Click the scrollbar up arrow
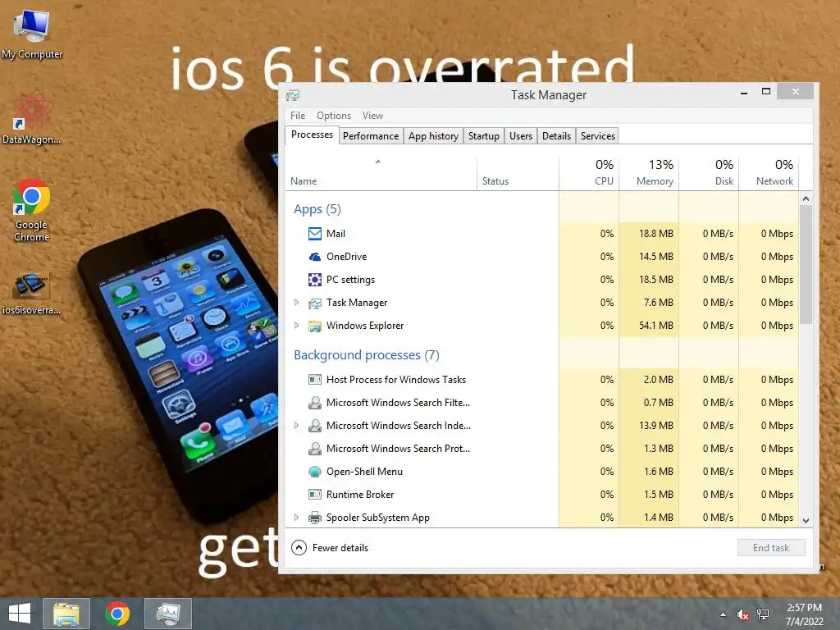The height and width of the screenshot is (630, 840). click(x=806, y=199)
